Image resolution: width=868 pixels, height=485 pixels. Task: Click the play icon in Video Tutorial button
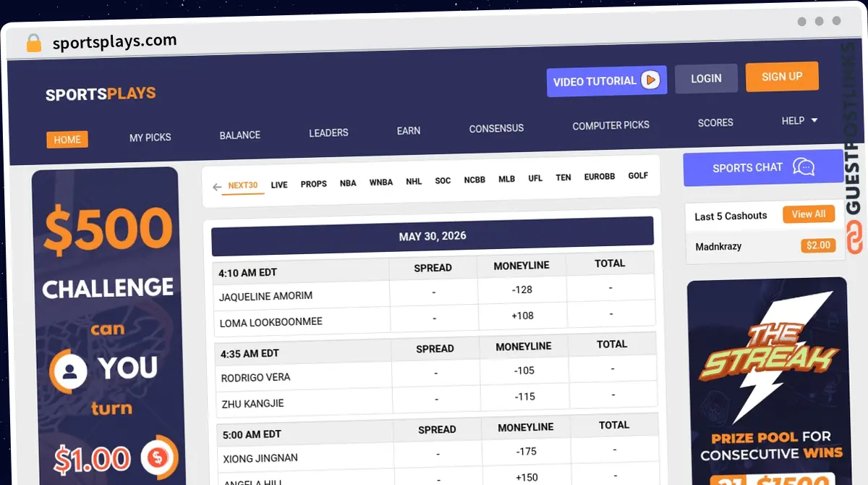tap(651, 80)
